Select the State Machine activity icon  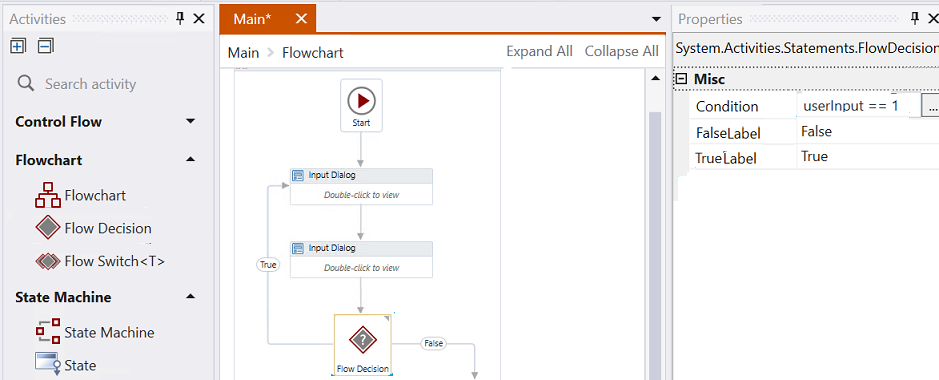48,332
